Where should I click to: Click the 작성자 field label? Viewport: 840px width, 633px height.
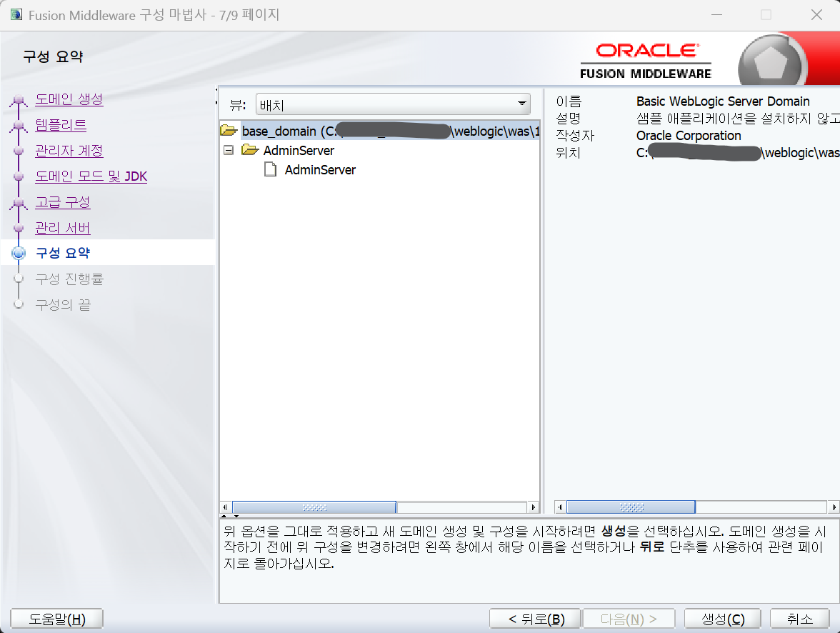click(x=575, y=136)
